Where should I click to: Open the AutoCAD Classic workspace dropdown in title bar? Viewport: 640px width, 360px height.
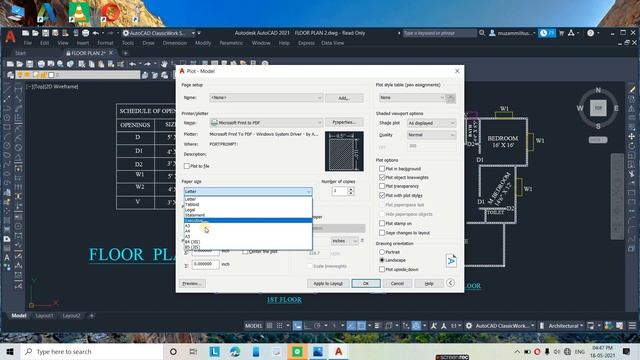coord(158,33)
